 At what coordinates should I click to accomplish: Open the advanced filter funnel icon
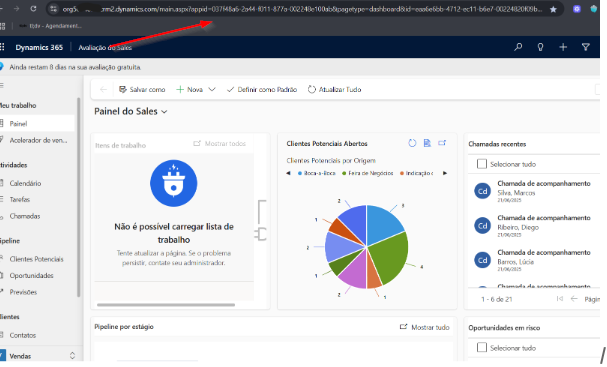585,47
